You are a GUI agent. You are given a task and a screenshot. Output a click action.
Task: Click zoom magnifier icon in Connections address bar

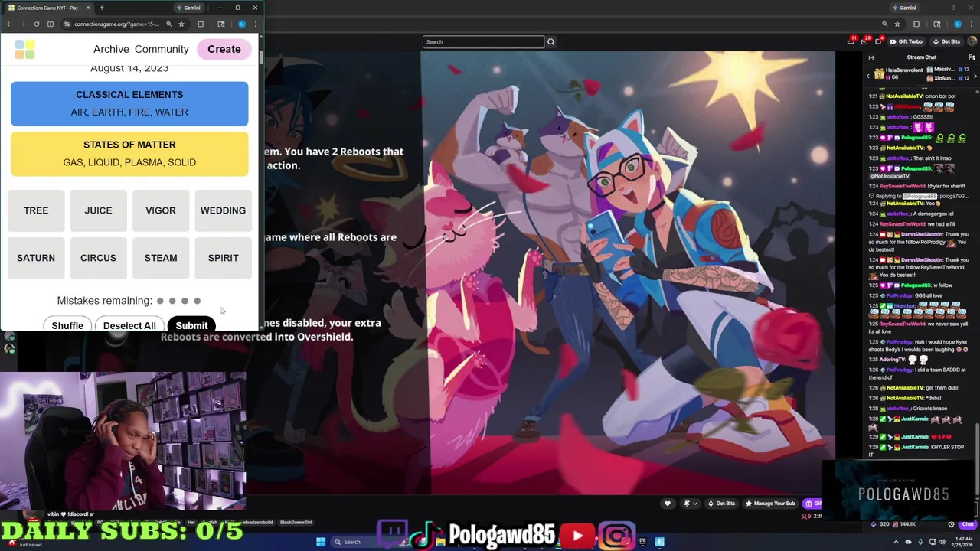168,24
